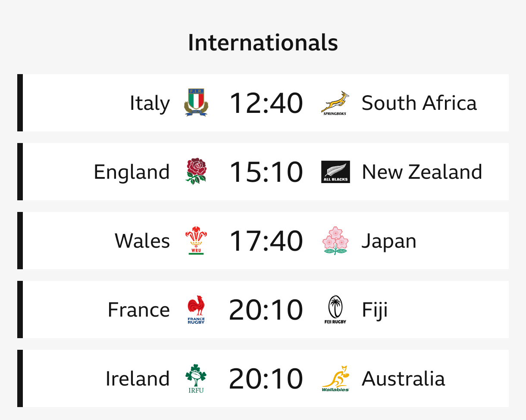The image size is (526, 420).
Task: Click the England red rose icon
Action: click(196, 171)
